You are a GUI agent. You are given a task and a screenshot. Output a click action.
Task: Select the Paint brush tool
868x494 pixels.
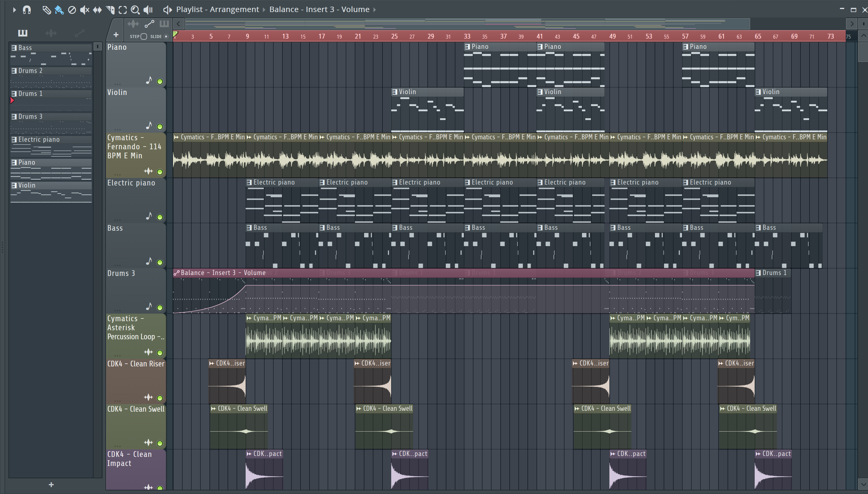(x=59, y=10)
